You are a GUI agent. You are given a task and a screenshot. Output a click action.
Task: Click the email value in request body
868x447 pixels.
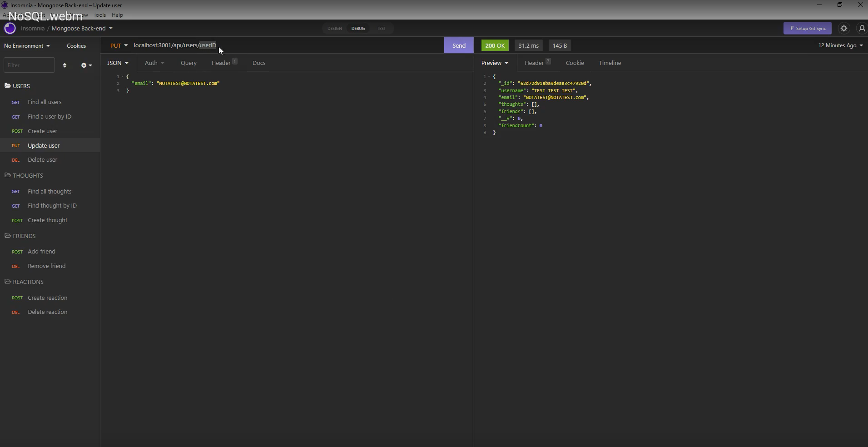[x=188, y=84]
